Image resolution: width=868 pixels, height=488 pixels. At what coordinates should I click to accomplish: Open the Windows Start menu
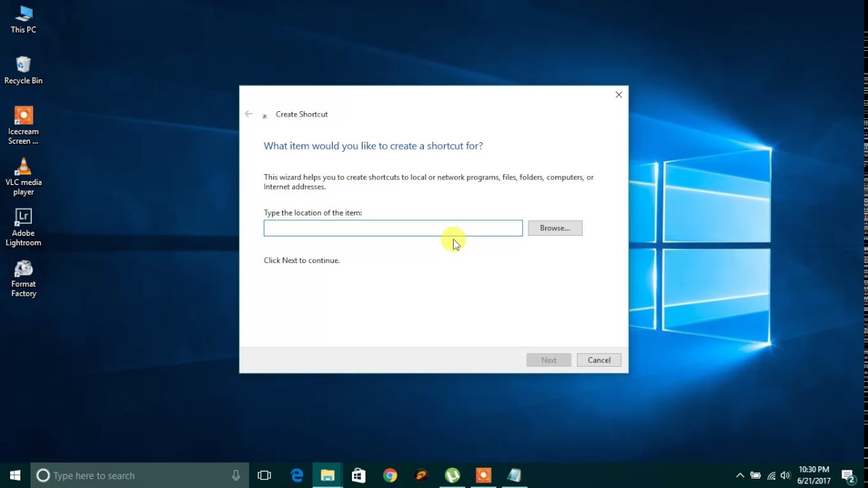pyautogui.click(x=15, y=475)
